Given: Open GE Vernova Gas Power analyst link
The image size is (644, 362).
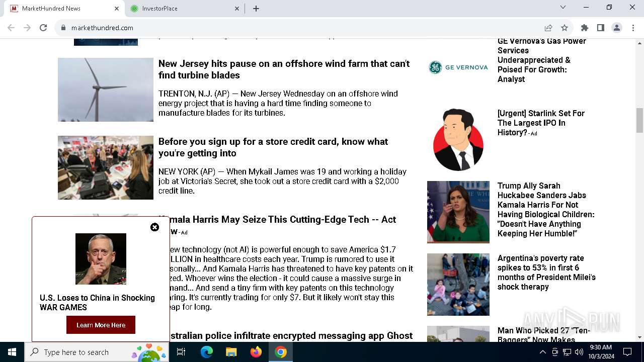Looking at the screenshot, I should coord(542,60).
